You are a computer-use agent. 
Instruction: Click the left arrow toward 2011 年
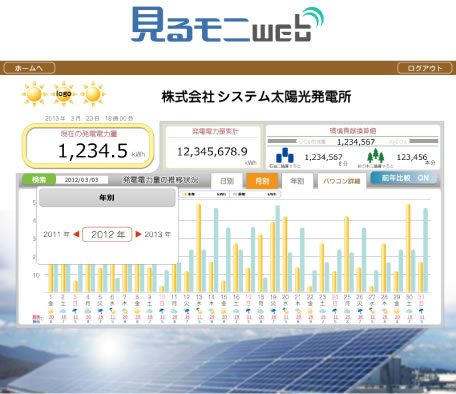pyautogui.click(x=76, y=234)
